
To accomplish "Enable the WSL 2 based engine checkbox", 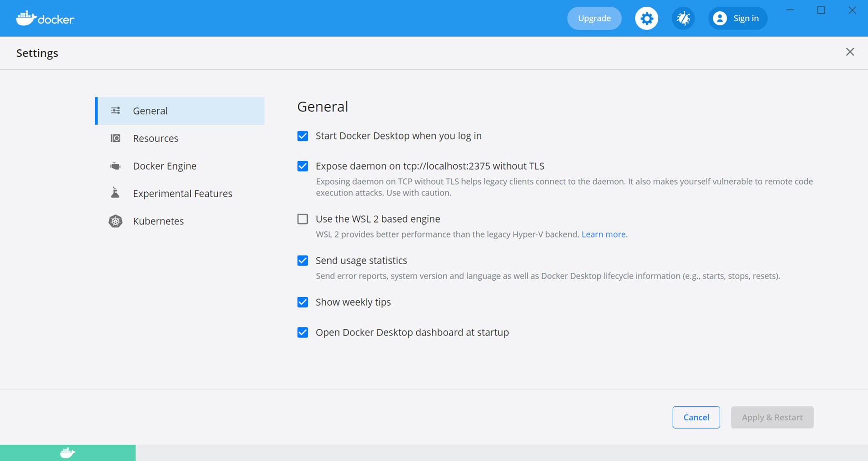I will pyautogui.click(x=303, y=219).
